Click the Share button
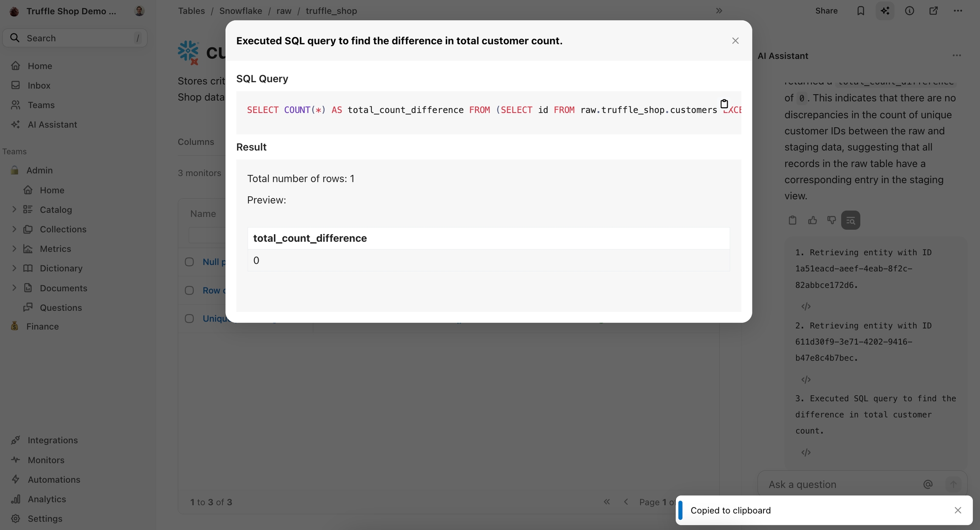This screenshot has height=530, width=980. 826,11
